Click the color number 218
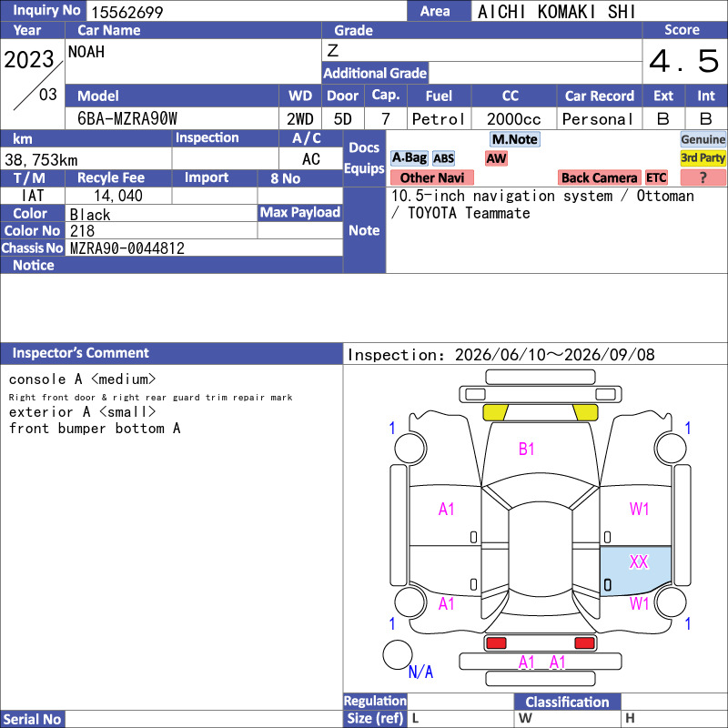The image size is (728, 728). tap(82, 231)
